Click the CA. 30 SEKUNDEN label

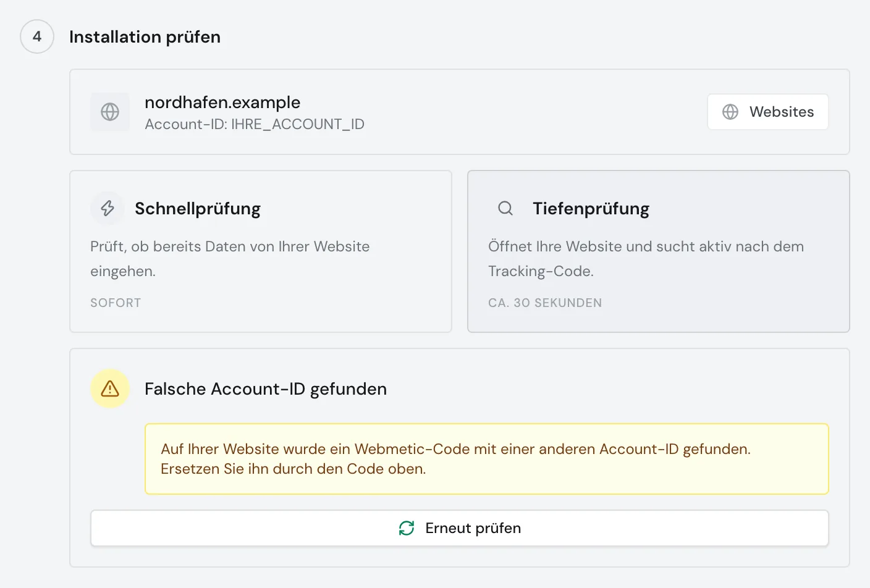click(x=545, y=303)
